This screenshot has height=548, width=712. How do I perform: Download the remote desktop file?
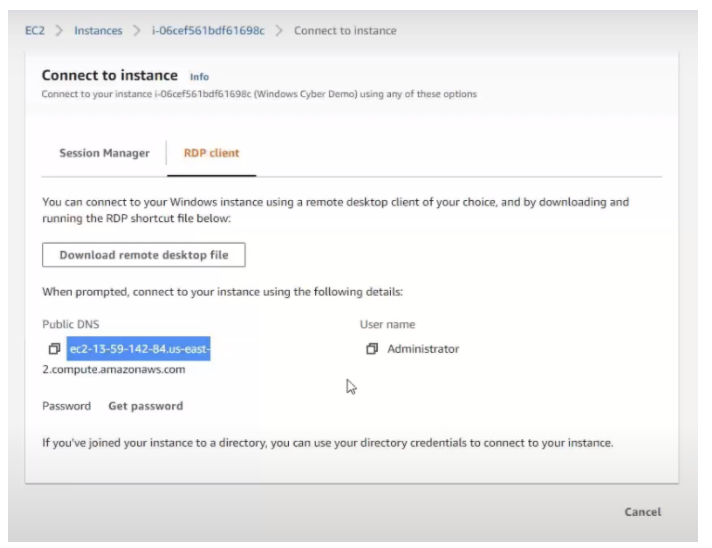(144, 255)
